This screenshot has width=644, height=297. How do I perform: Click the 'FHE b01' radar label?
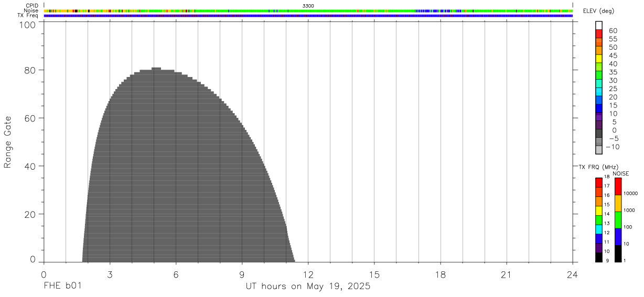click(62, 287)
